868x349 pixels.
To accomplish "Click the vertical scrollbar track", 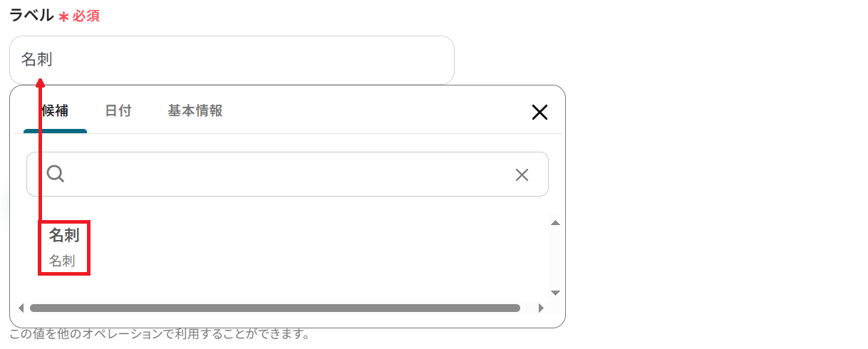I will 555,256.
